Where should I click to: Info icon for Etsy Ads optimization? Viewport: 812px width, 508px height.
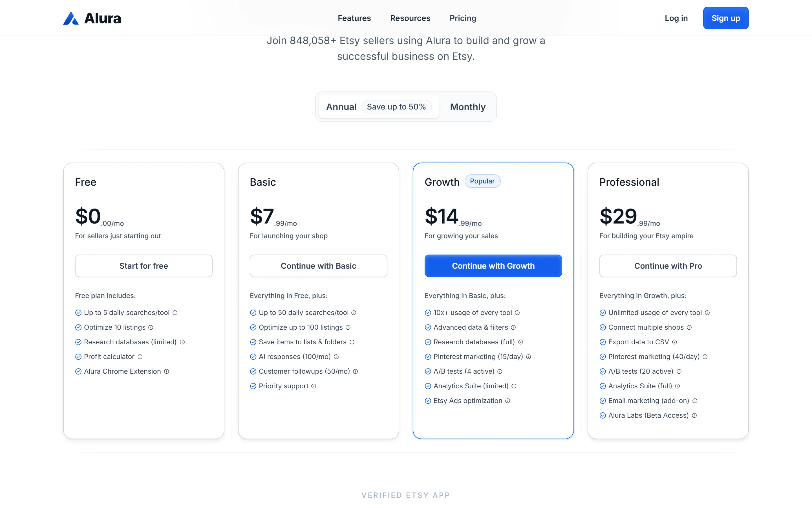click(x=508, y=401)
